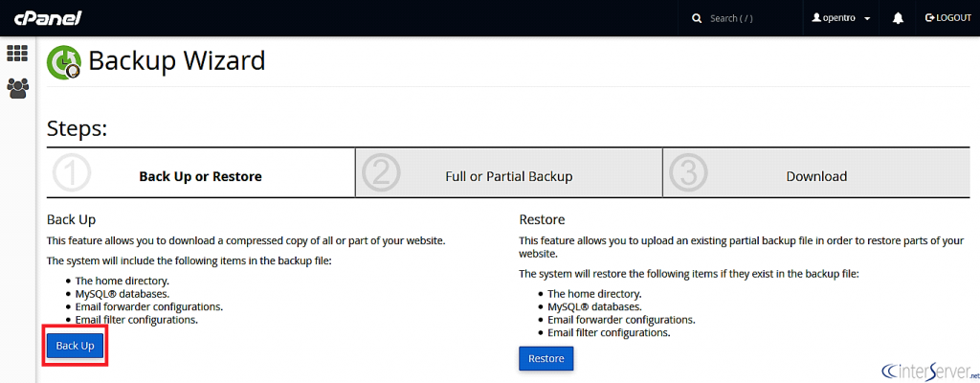Click the green Backup Wizard icon
The width and height of the screenshot is (980, 383).
64,62
